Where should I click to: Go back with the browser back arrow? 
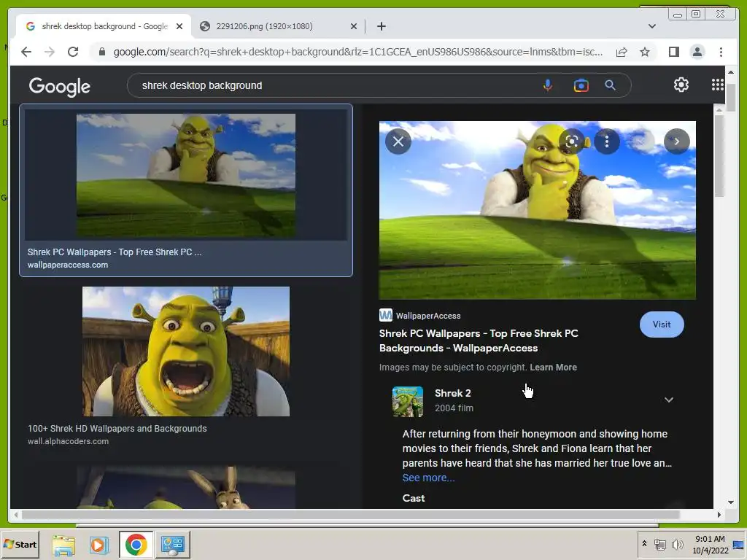pos(26,52)
